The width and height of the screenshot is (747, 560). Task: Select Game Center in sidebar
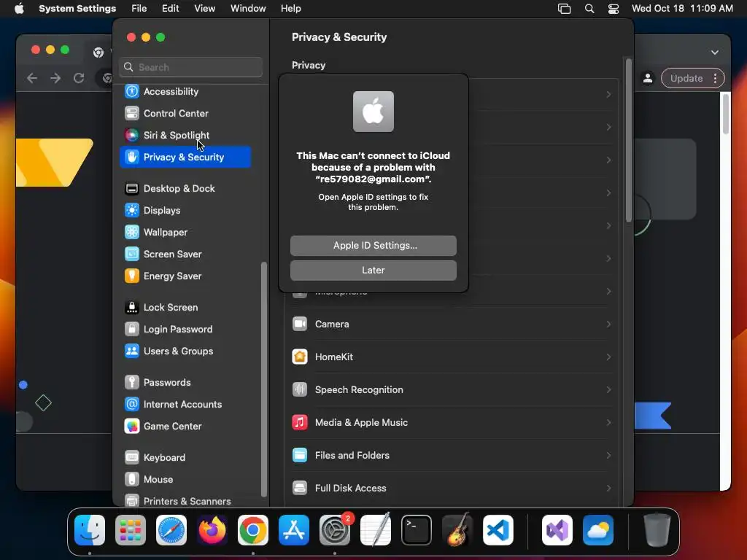coord(185,426)
